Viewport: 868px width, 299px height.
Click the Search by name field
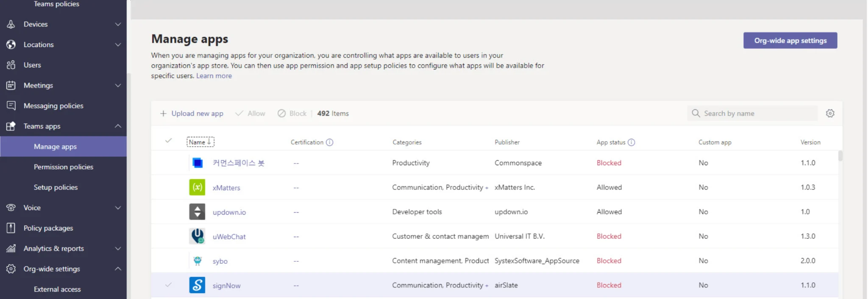[x=753, y=113]
